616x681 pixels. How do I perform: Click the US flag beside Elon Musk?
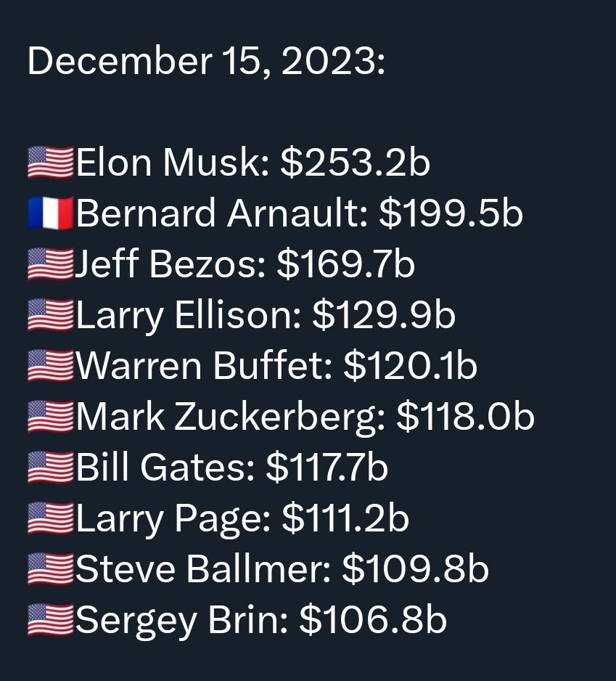click(x=50, y=163)
